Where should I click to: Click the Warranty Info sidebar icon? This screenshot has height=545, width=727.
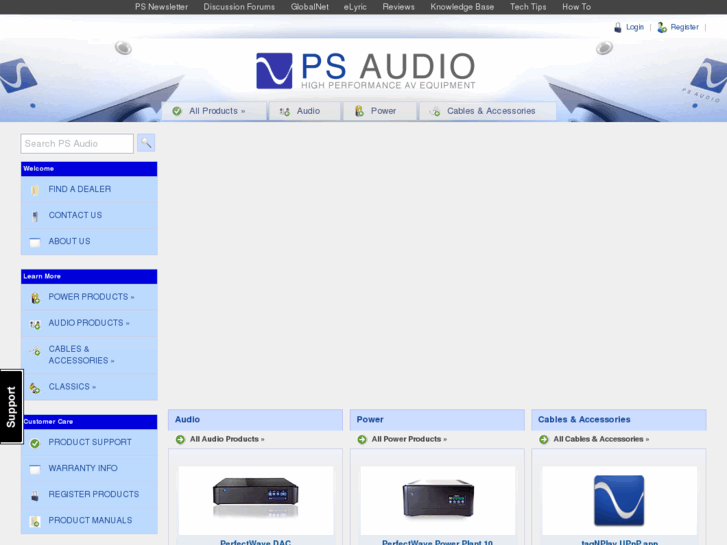pos(35,469)
